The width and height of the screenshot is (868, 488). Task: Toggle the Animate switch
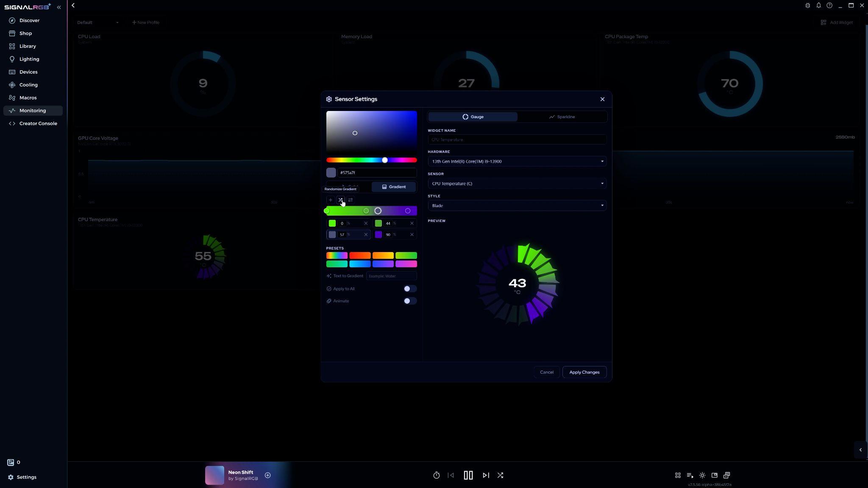pyautogui.click(x=410, y=301)
